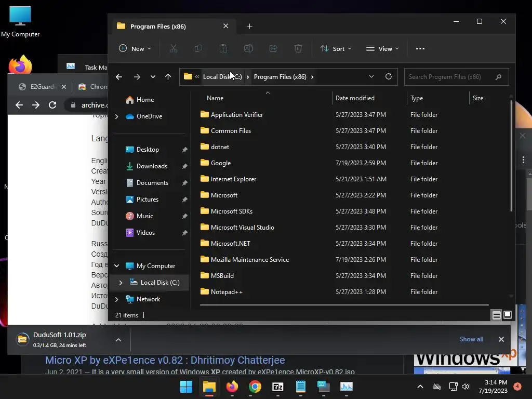Open the See more three-dots menu
Screen dimensions: 532x399
pyautogui.click(x=420, y=48)
